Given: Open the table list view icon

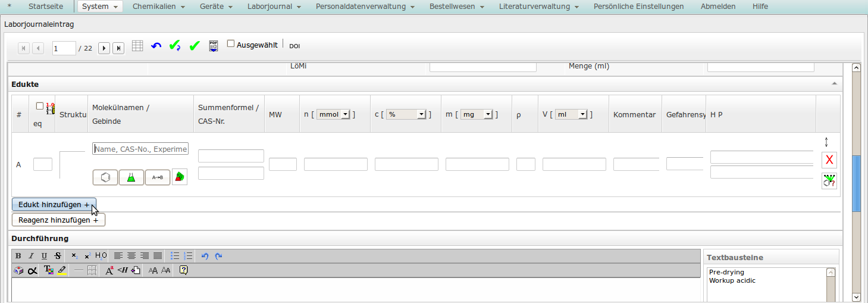Looking at the screenshot, I should pyautogui.click(x=137, y=46).
